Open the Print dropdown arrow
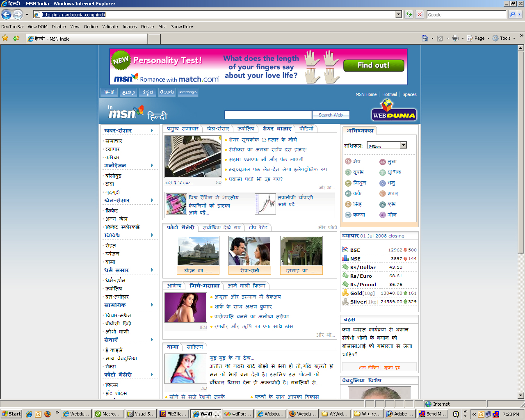The height and width of the screenshot is (420, 525). point(463,38)
